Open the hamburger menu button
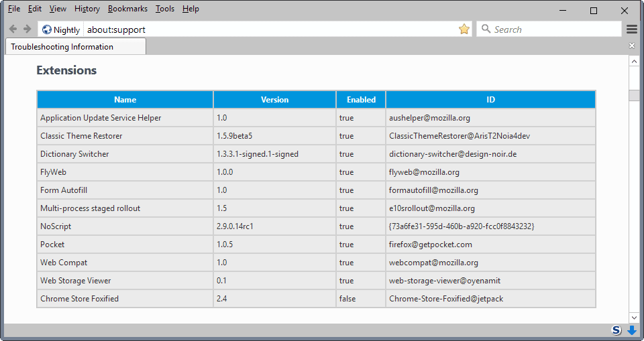Screen dimensions: 644x341 (632, 29)
